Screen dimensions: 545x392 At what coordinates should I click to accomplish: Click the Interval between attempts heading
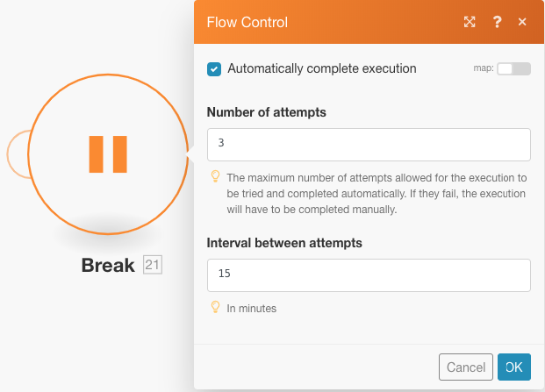coord(284,243)
